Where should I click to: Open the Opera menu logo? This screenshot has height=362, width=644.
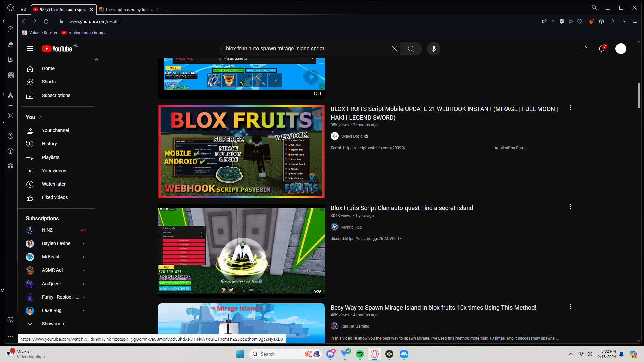point(11,8)
